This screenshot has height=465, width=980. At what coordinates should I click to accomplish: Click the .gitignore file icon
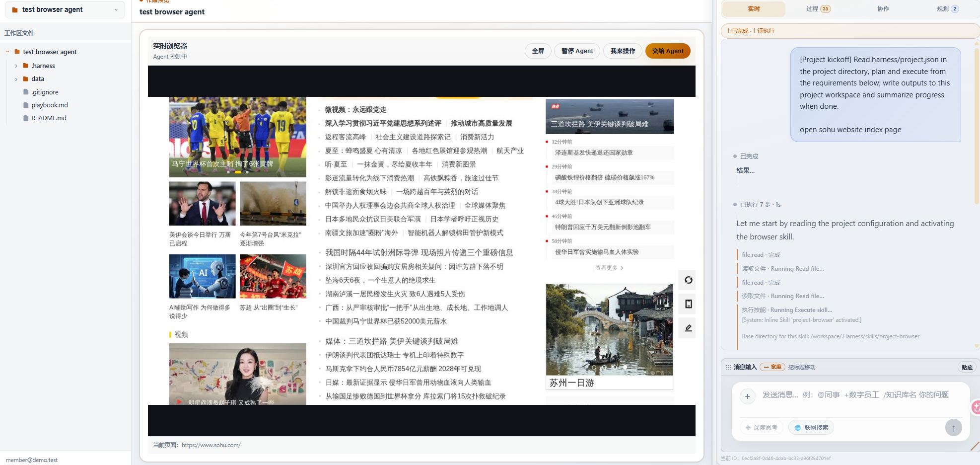tap(26, 92)
